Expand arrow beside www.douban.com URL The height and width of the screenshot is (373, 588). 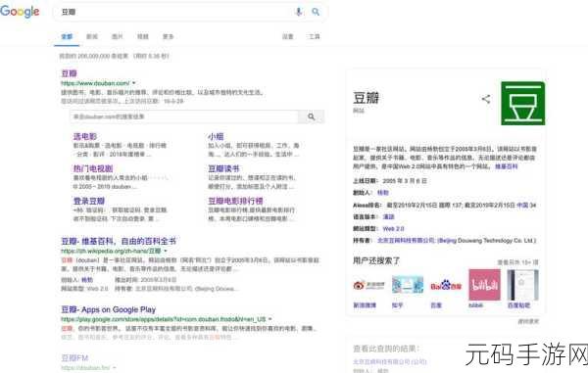pos(134,83)
